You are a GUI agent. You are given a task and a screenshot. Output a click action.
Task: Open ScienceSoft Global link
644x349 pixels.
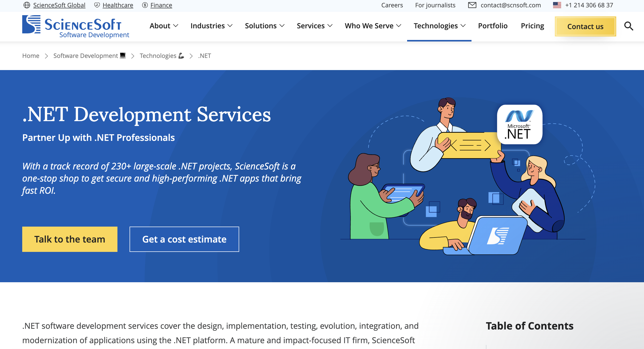pos(59,5)
